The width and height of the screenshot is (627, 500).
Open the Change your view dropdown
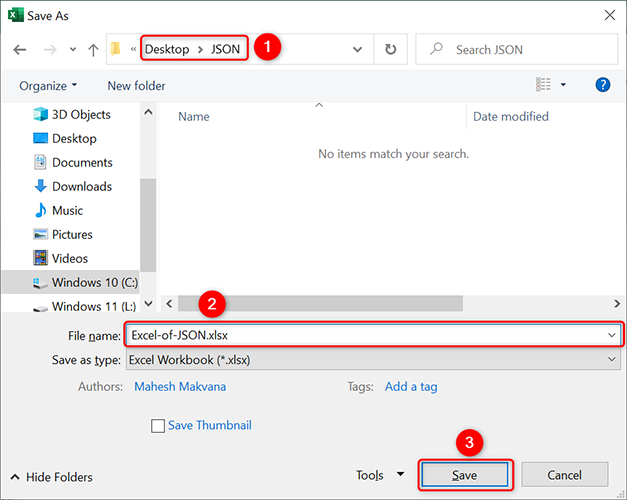565,85
